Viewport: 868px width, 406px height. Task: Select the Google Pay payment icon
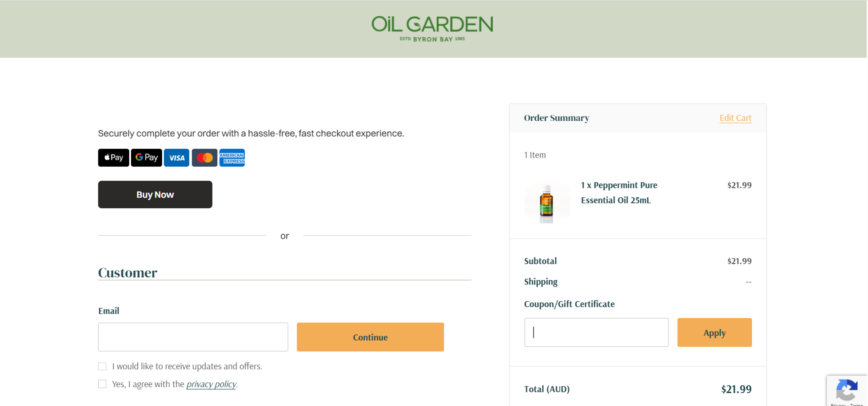click(x=146, y=158)
